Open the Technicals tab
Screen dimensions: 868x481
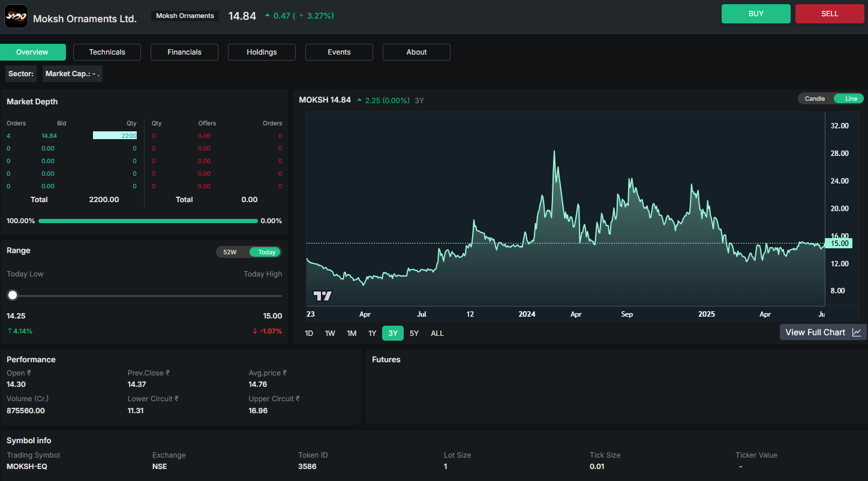[x=107, y=52]
